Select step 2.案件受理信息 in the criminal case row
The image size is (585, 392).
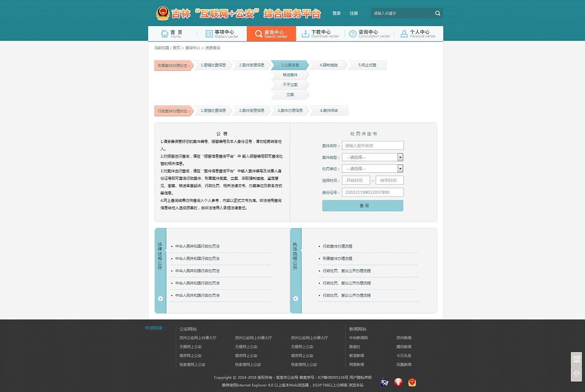click(x=251, y=65)
